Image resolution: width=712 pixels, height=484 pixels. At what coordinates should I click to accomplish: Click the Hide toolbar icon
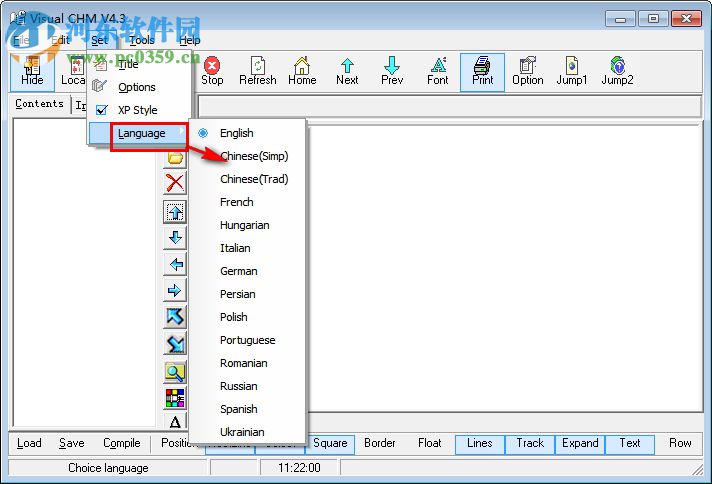(x=32, y=72)
